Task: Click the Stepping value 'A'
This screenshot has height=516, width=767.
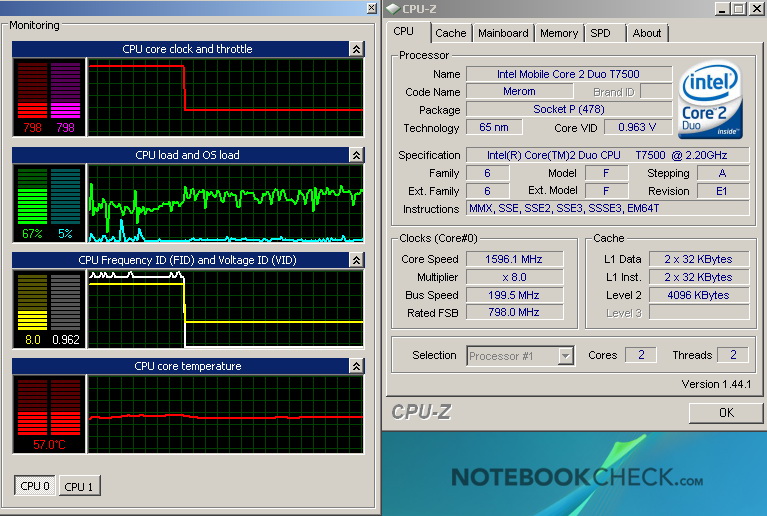Action: 723,173
